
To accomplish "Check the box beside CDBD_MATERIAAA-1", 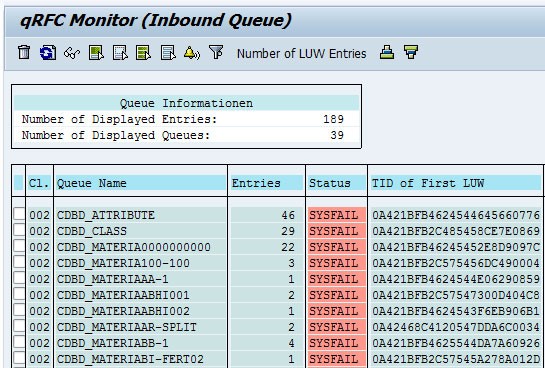I will tap(19, 278).
